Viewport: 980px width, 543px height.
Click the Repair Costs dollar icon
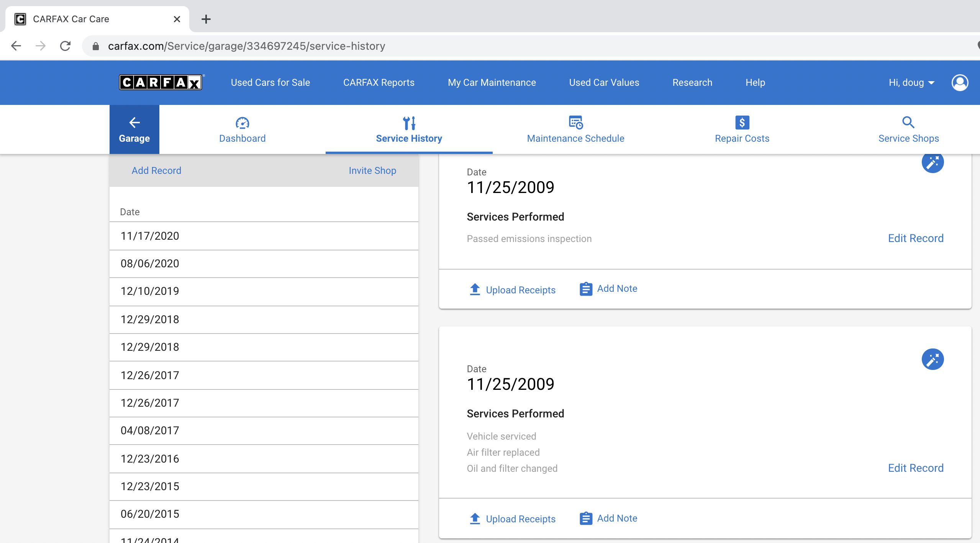[742, 123]
